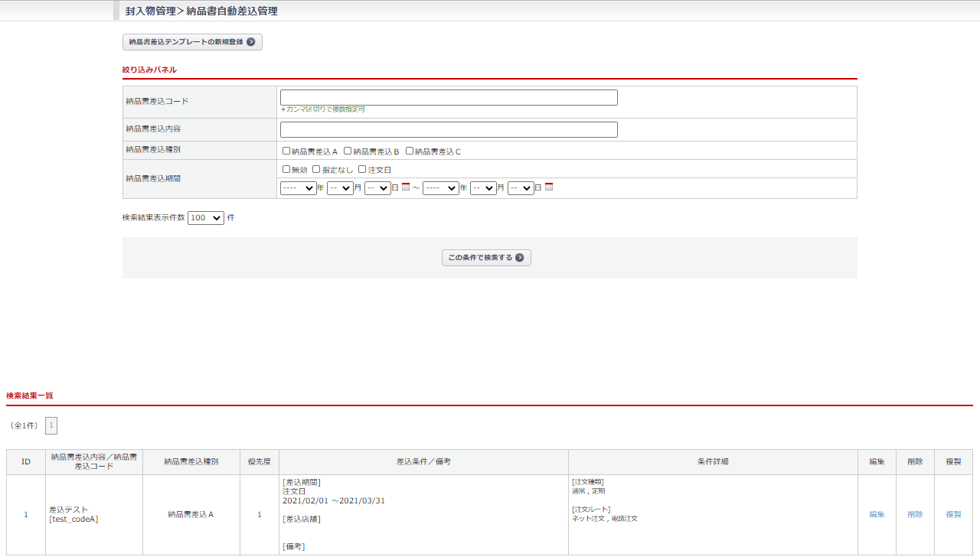Image resolution: width=980 pixels, height=560 pixels.
Task: Check the 納品書差込B checkbox
Action: click(348, 151)
